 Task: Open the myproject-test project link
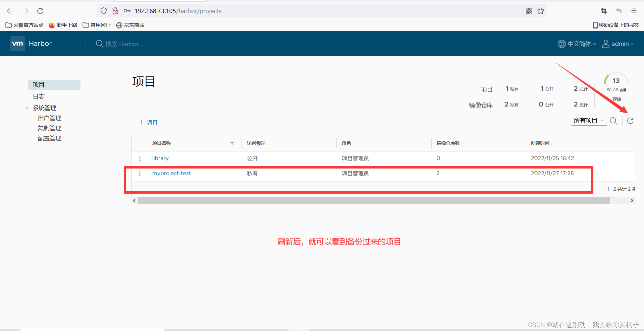171,173
